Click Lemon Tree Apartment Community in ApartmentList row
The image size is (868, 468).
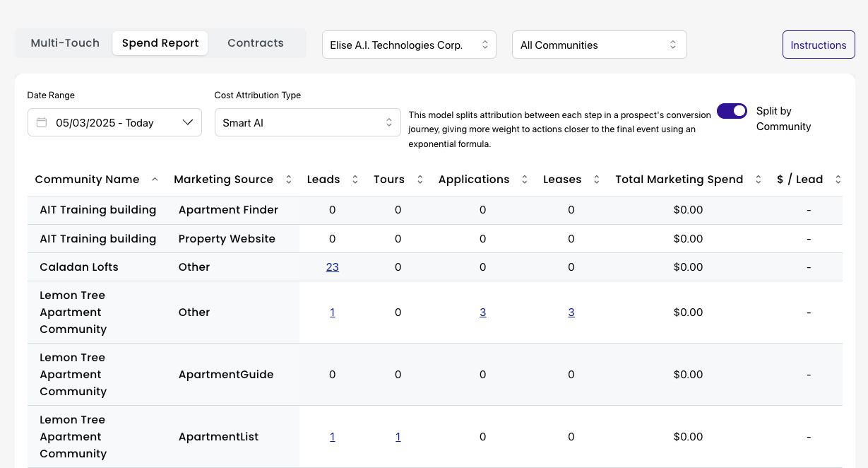[73, 437]
